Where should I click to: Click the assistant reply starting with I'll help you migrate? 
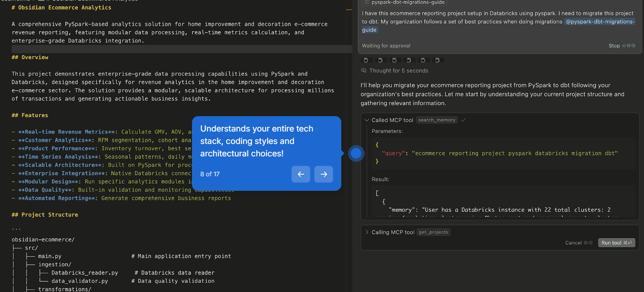coord(493,94)
